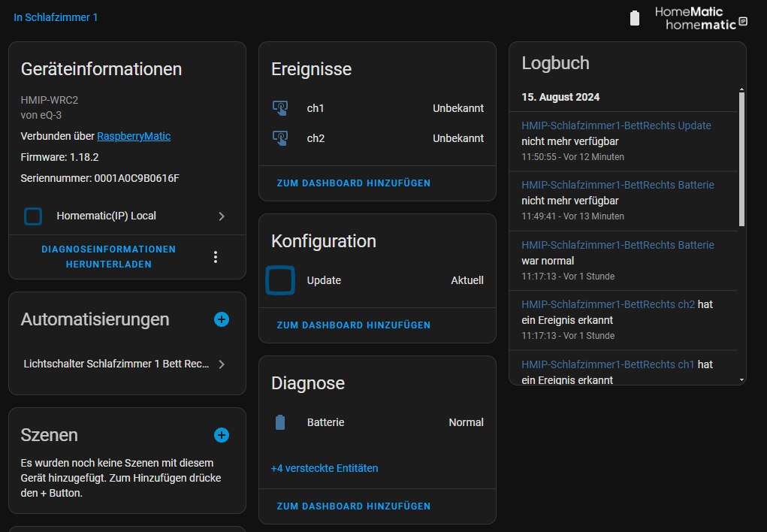
Task: Click the Batterie icon in Diagnose
Action: [x=280, y=422]
